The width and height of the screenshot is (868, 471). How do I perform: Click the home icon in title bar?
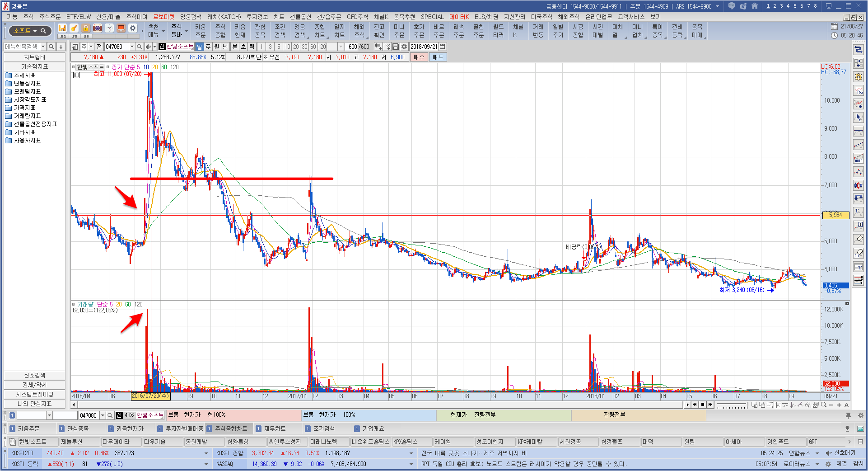point(755,6)
